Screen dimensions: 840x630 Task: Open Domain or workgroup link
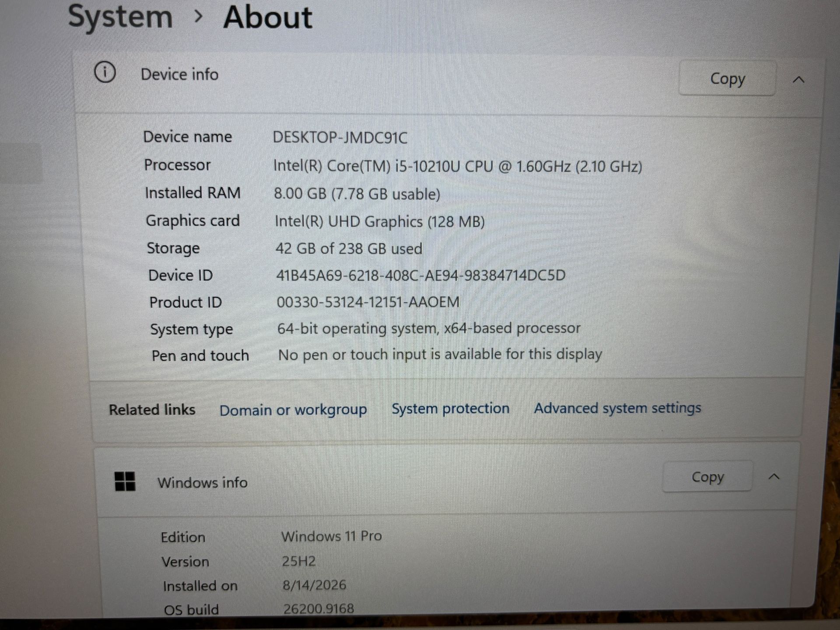click(293, 410)
